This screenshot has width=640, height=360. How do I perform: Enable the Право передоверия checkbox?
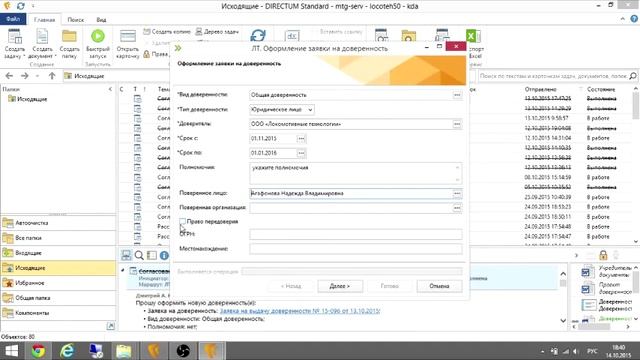pyautogui.click(x=182, y=221)
